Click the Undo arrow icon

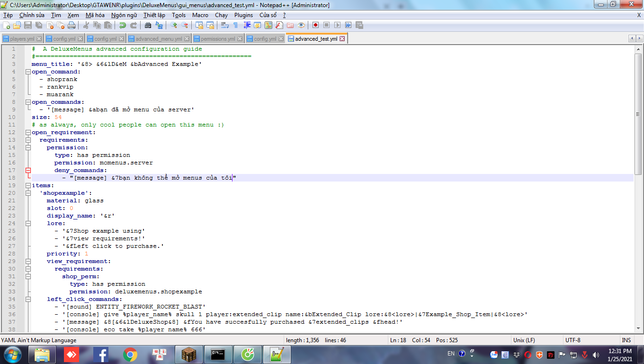click(123, 25)
